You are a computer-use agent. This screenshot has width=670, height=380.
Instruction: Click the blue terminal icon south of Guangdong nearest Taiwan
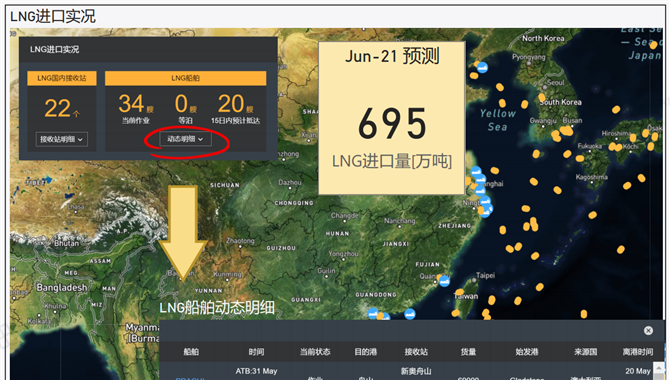point(410,314)
